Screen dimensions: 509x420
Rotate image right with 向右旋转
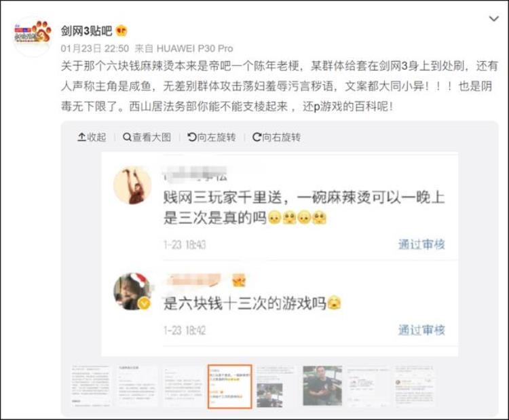point(276,137)
